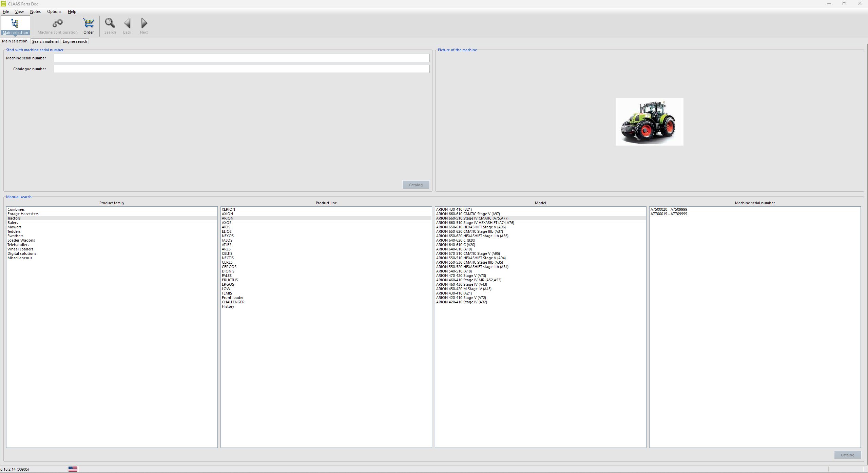
Task: Click the Next navigation arrow icon
Action: [x=143, y=23]
